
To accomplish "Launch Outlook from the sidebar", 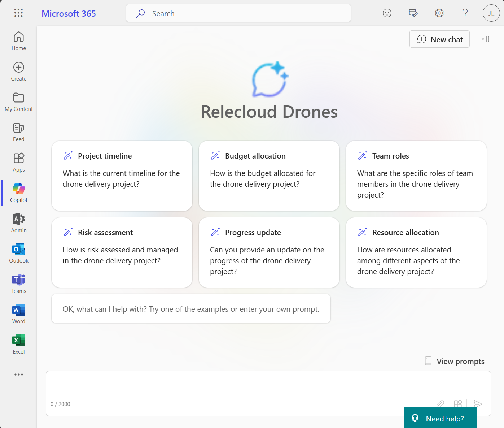I will pos(19,254).
